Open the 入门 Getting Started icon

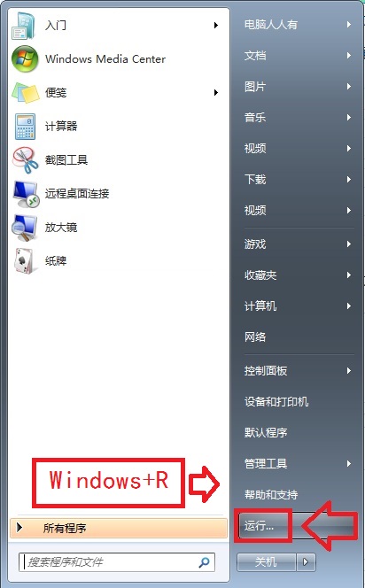pos(25,26)
